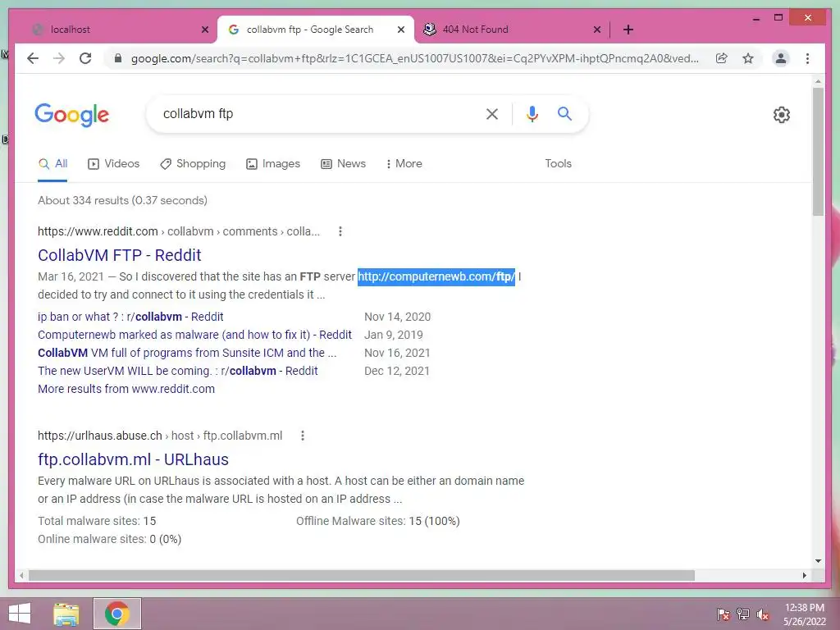Screen dimensions: 840x630
Task: Bookmark this page with the star icon
Action: [x=748, y=58]
